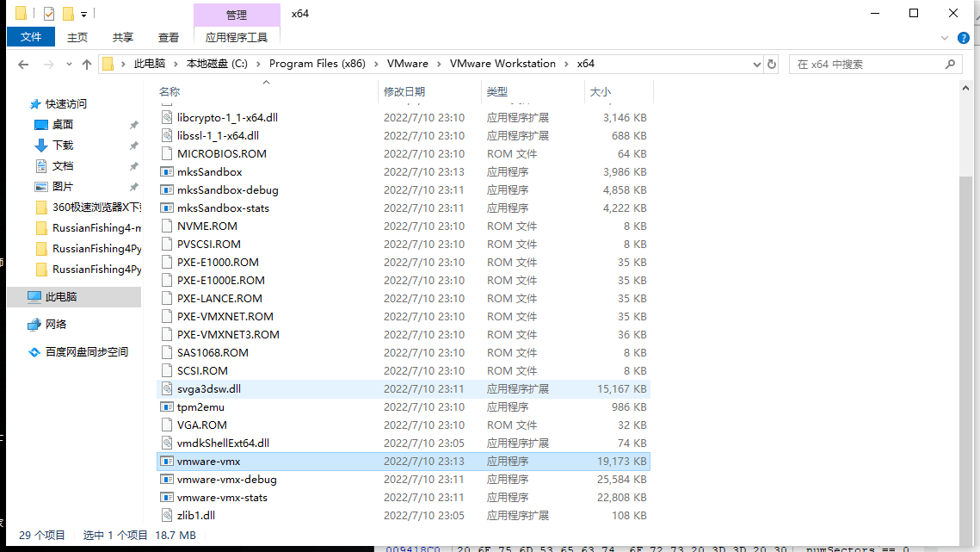
Task: Select the vmware-vmx application icon
Action: click(x=167, y=462)
